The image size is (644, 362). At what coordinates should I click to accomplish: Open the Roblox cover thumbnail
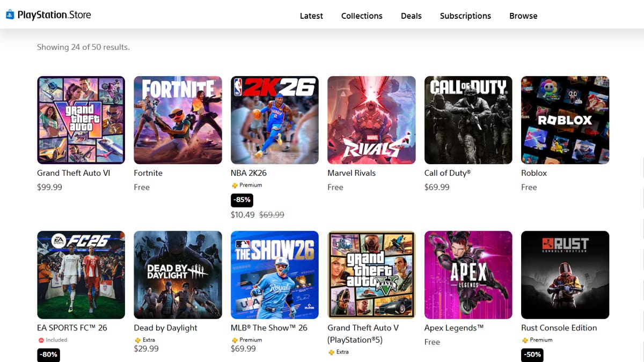pyautogui.click(x=565, y=120)
